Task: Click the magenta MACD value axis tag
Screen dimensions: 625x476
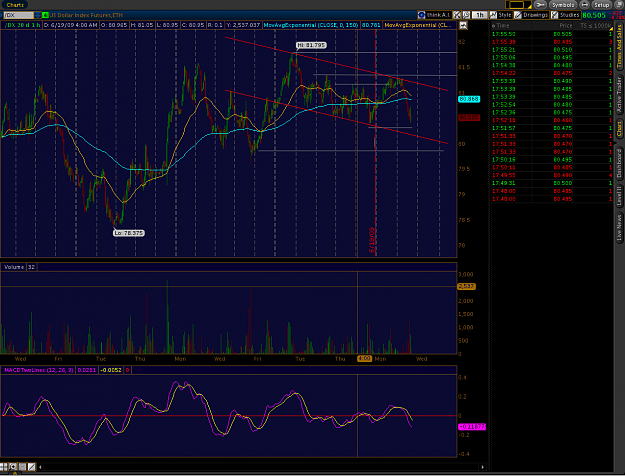Action: click(x=472, y=427)
